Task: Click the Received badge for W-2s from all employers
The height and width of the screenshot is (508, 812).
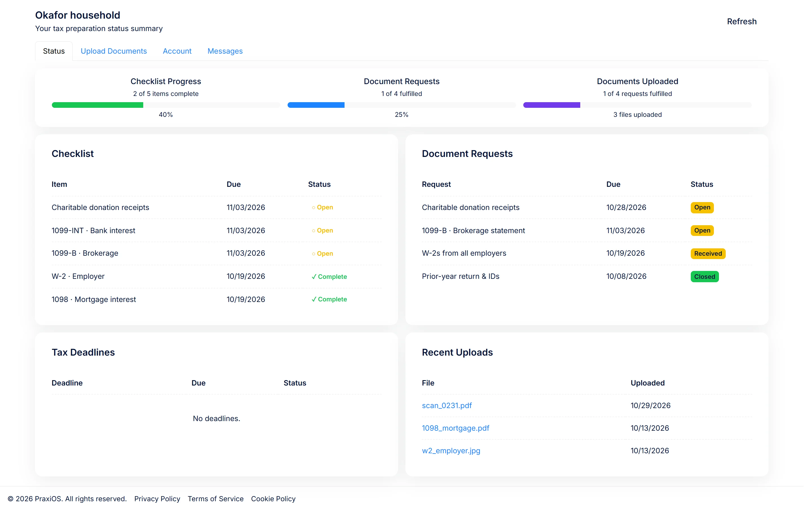Action: click(x=708, y=254)
